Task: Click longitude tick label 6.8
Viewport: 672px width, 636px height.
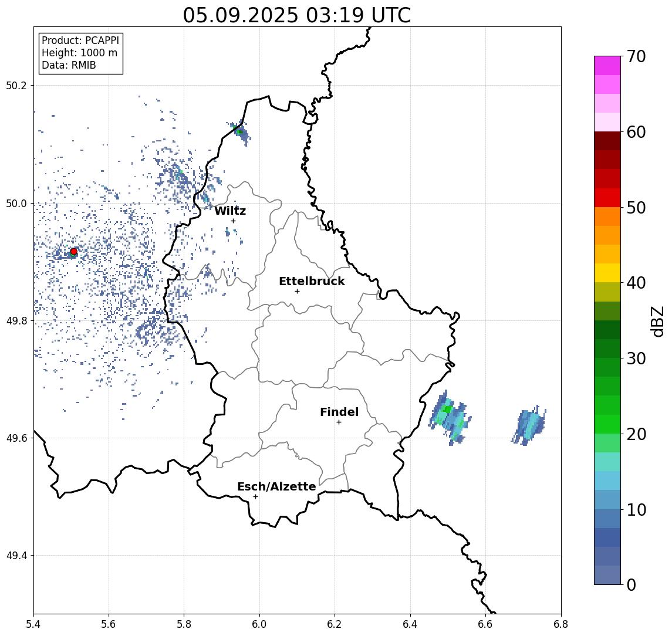Action: coord(561,624)
